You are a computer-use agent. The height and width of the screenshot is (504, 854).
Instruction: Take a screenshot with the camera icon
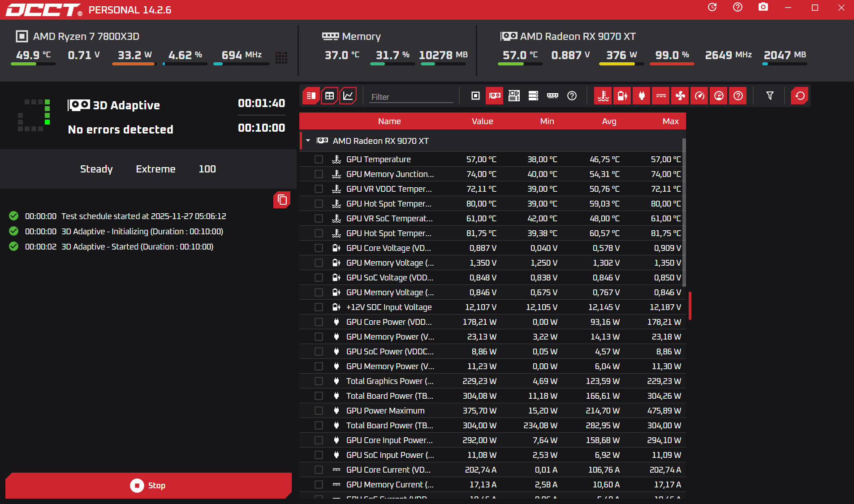(x=763, y=7)
